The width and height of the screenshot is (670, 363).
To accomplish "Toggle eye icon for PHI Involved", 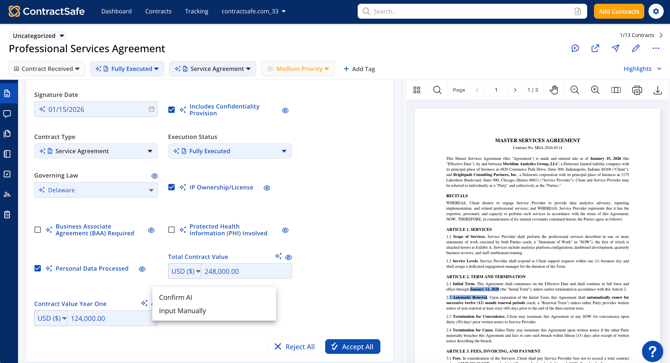I will 285,230.
